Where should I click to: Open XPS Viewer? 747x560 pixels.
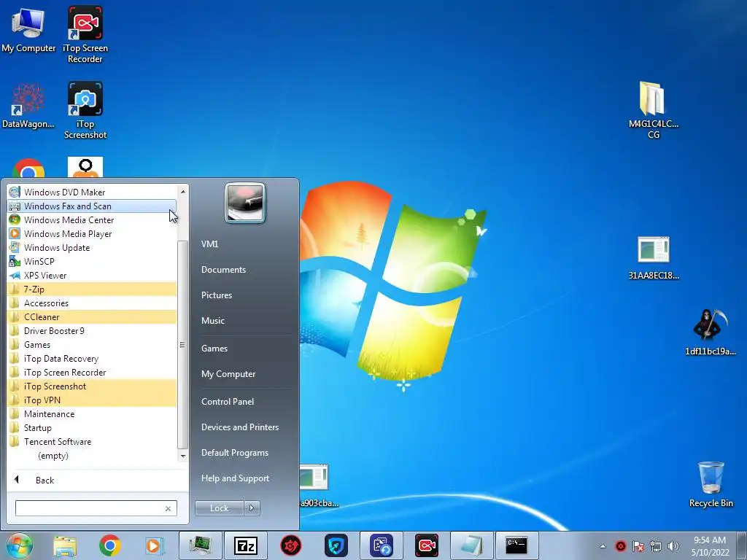[92, 275]
